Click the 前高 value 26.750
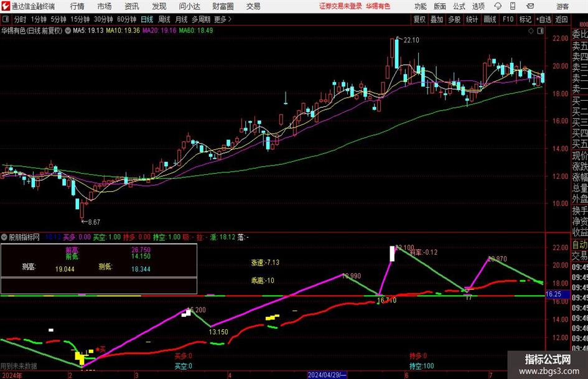Image resolution: width=588 pixels, height=379 pixels. (x=141, y=250)
